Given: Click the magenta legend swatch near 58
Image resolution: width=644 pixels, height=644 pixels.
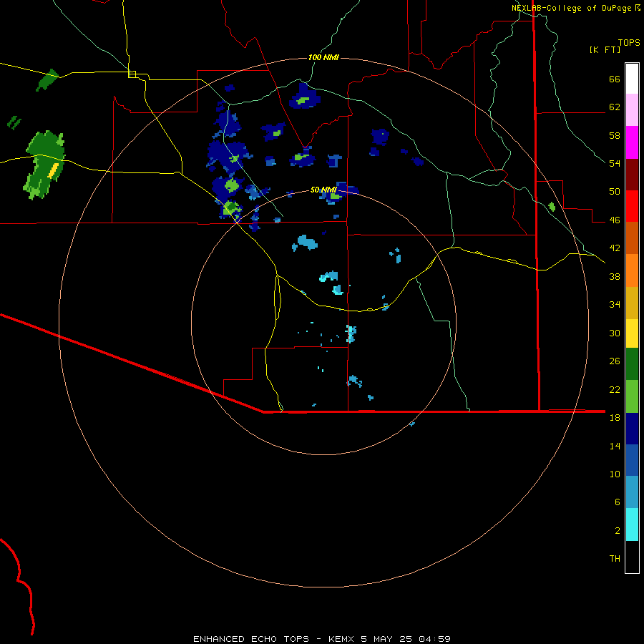Looking at the screenshot, I should (x=632, y=142).
